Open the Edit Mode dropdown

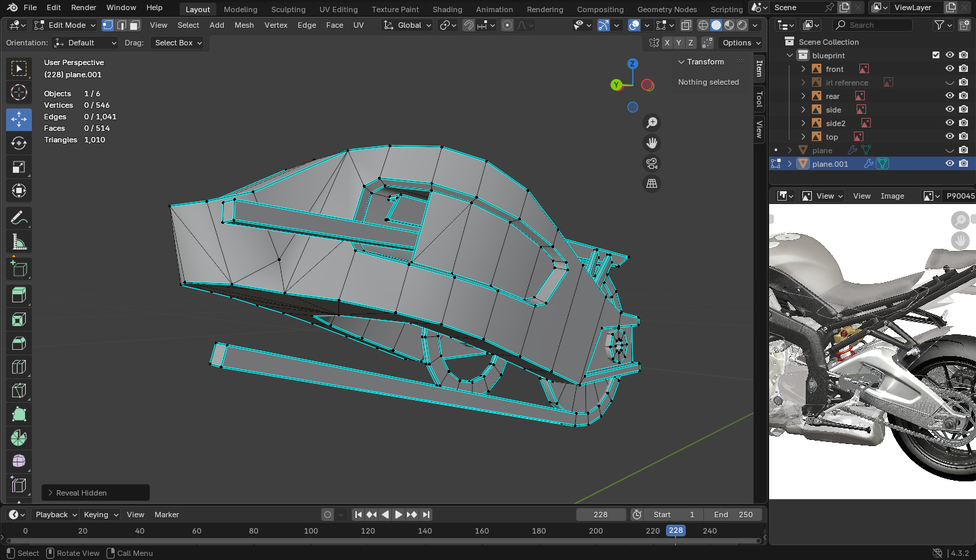coord(65,25)
